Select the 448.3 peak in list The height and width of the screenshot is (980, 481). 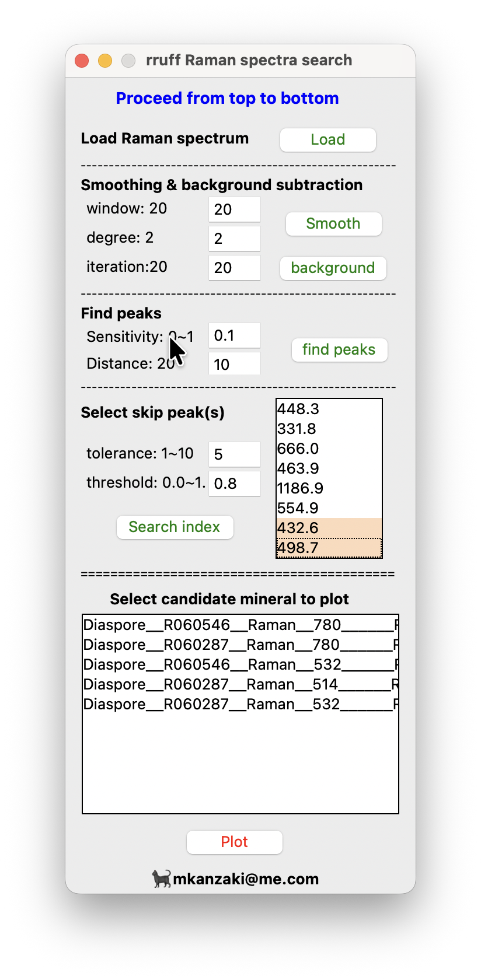point(329,409)
